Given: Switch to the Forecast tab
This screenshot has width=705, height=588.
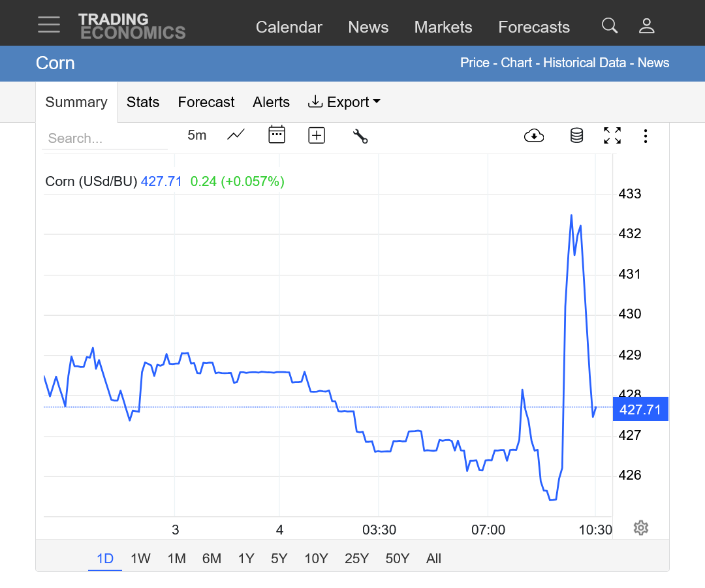Looking at the screenshot, I should click(206, 102).
